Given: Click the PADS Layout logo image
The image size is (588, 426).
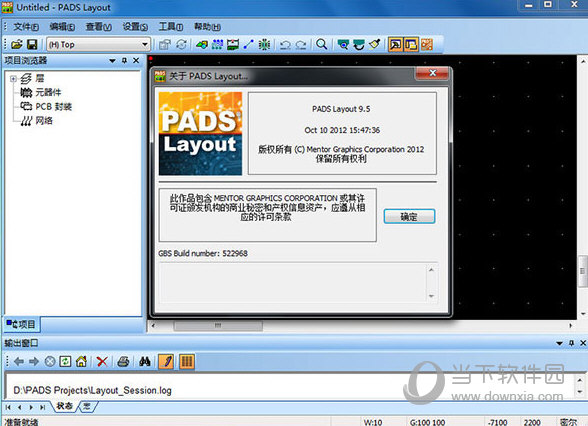Looking at the screenshot, I should [200, 134].
